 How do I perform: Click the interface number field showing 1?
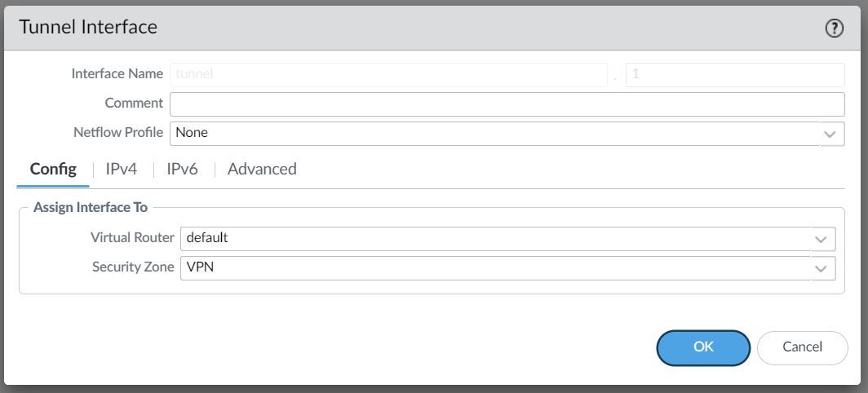[735, 75]
